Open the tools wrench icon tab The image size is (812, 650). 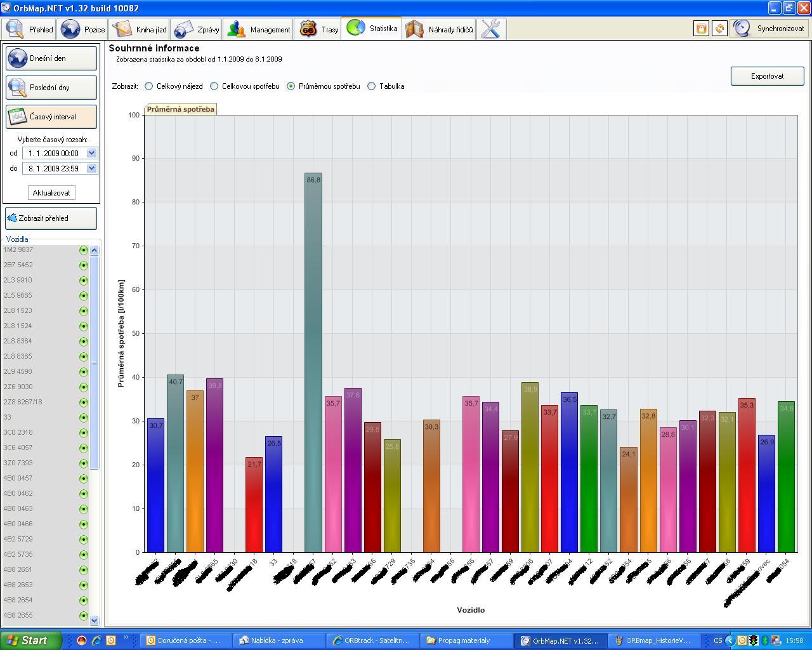point(491,29)
